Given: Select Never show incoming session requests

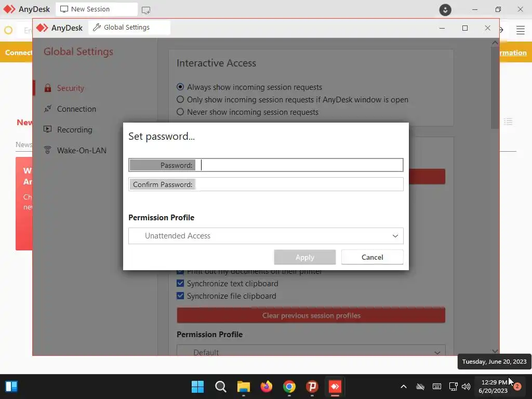Looking at the screenshot, I should pos(180,112).
